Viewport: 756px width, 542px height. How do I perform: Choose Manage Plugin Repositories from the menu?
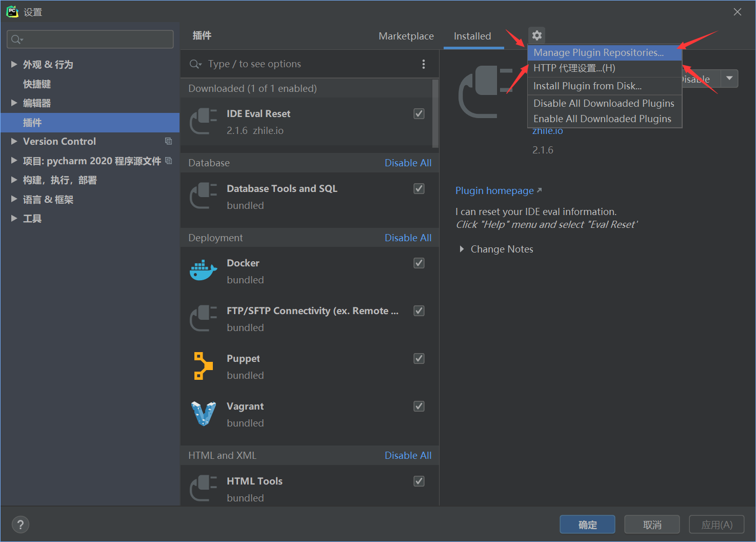[x=598, y=52]
